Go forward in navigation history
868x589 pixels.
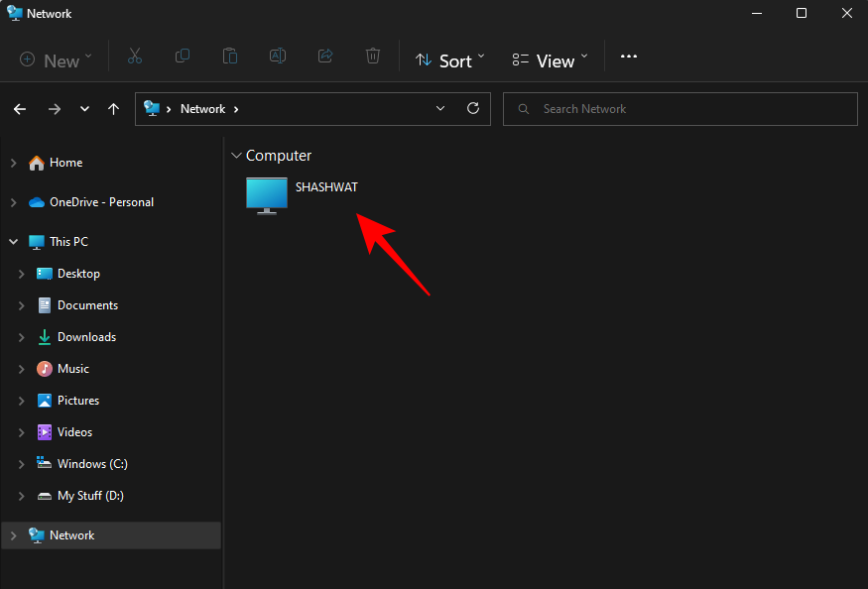55,108
